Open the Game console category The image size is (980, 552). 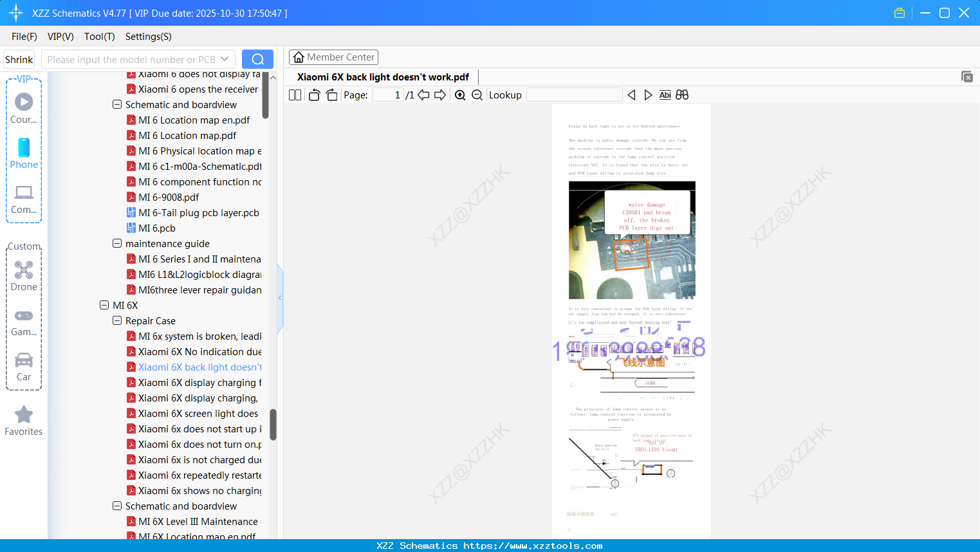pyautogui.click(x=24, y=322)
